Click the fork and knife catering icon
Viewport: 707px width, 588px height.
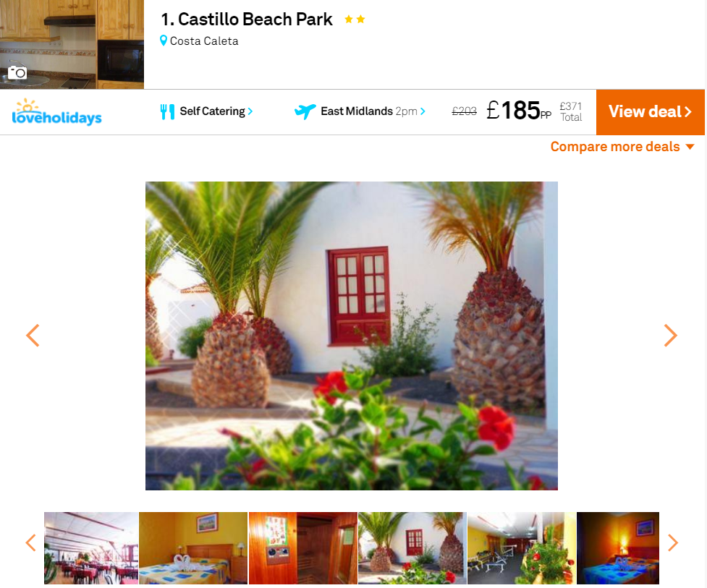point(167,111)
